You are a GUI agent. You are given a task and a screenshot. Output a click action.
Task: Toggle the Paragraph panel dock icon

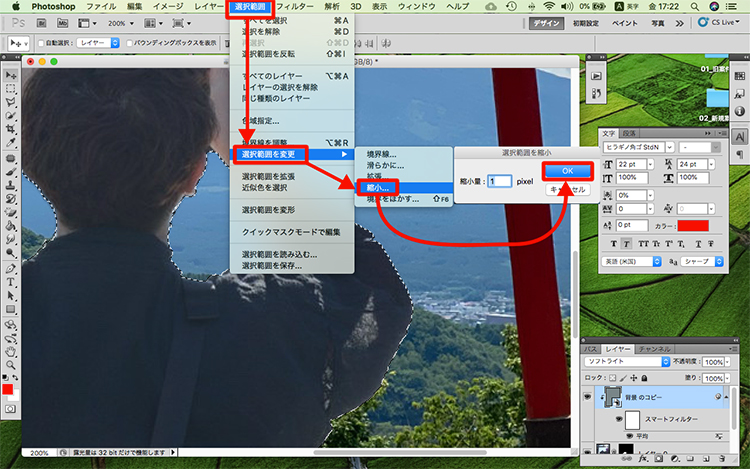[x=739, y=154]
